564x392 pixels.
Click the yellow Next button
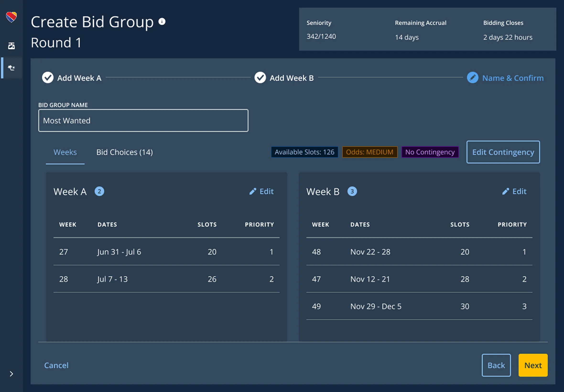pyautogui.click(x=533, y=365)
